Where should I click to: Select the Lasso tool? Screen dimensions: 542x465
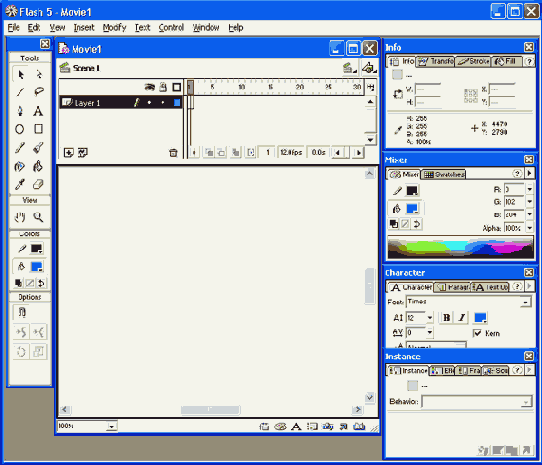click(x=39, y=92)
